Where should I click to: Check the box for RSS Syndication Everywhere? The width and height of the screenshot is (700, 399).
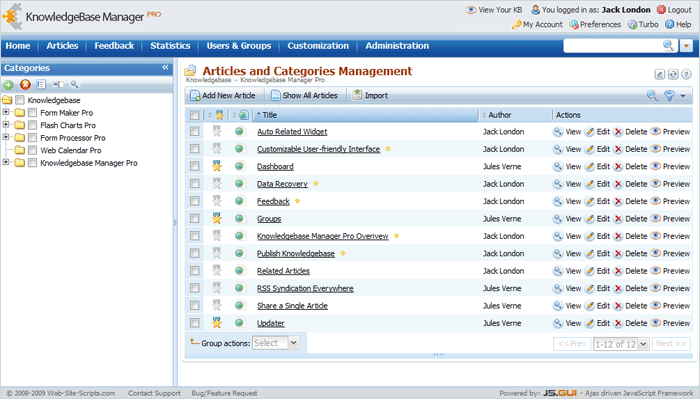195,288
